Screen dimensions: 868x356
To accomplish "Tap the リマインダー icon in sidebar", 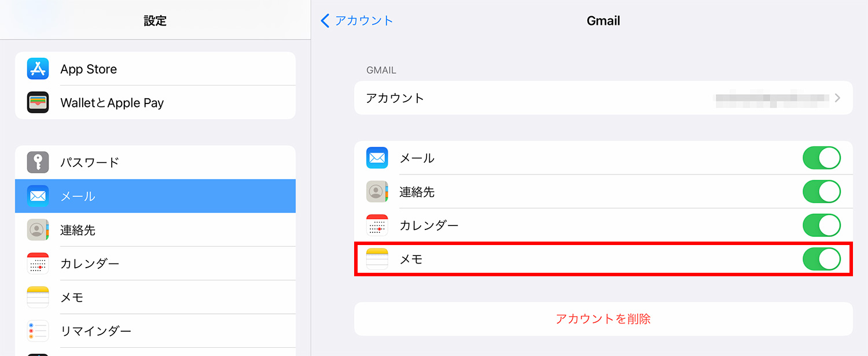I will (x=38, y=331).
